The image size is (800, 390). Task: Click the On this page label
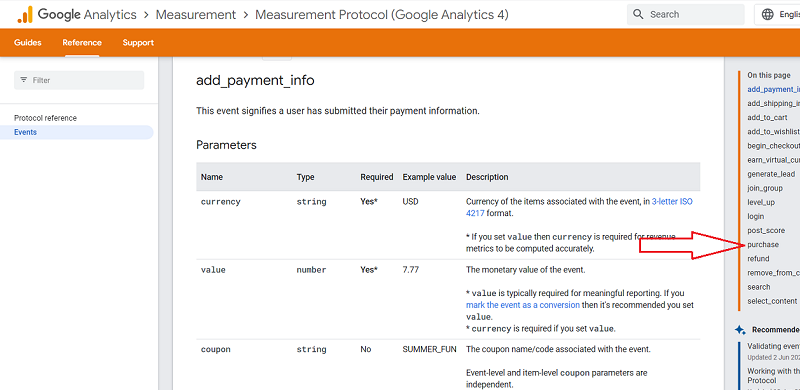coord(768,75)
